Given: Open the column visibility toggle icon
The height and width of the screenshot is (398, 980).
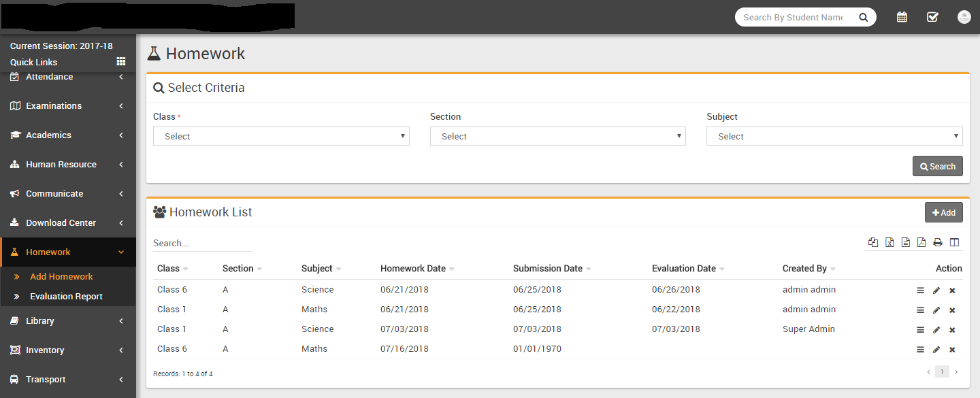Looking at the screenshot, I should coord(954,242).
